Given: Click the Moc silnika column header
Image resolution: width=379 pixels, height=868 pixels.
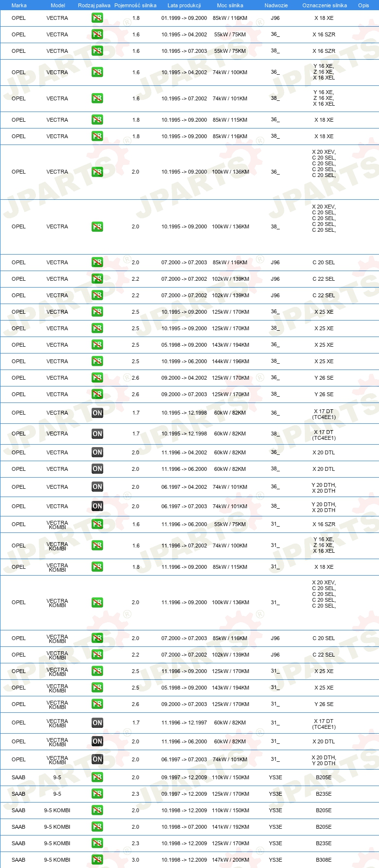Looking at the screenshot, I should pos(230,5).
